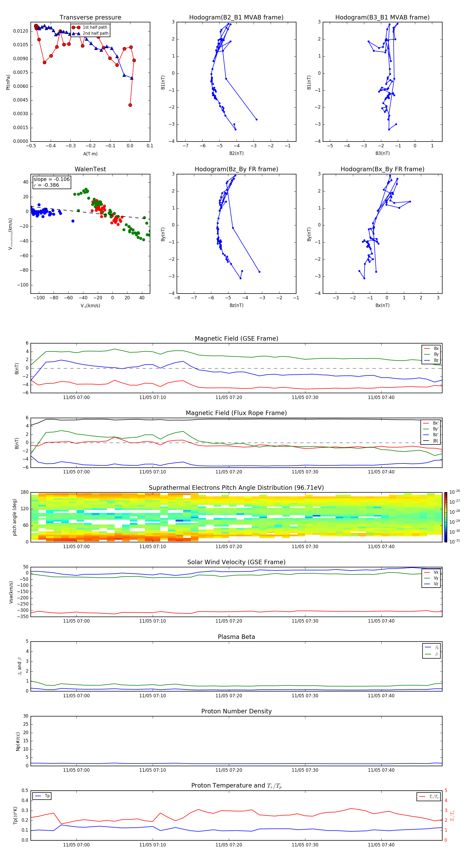Click the 'A(T·m)' x-axis label
Image resolution: width=473 pixels, height=868 pixels.
pos(90,154)
